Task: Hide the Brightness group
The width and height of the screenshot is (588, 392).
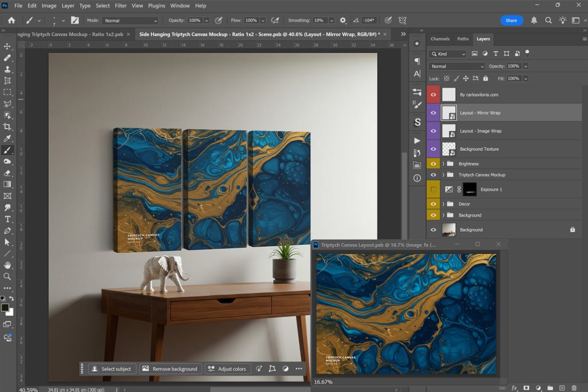Action: (x=434, y=163)
